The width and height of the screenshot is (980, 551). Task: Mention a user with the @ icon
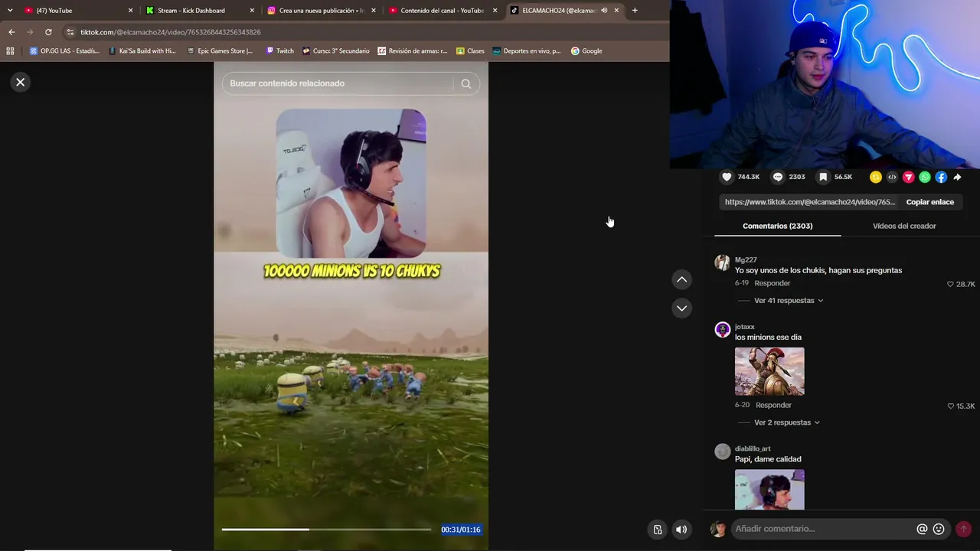[x=922, y=529]
